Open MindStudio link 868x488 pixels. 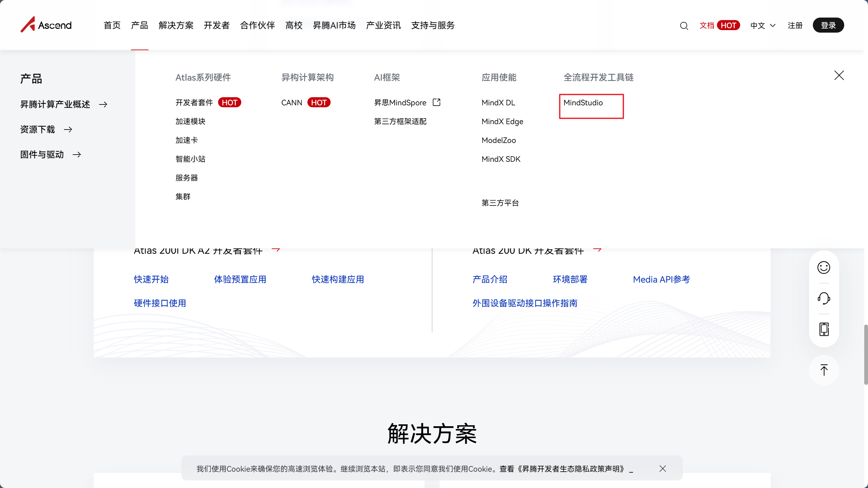tap(583, 103)
